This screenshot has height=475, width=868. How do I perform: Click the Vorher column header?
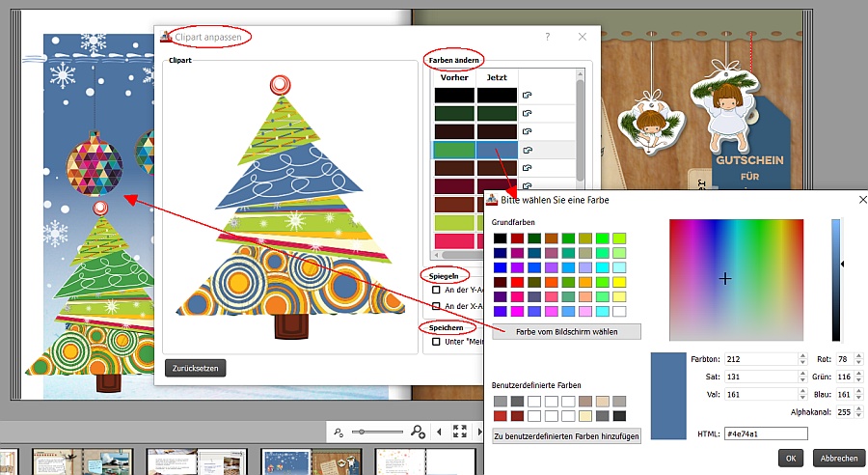point(454,77)
